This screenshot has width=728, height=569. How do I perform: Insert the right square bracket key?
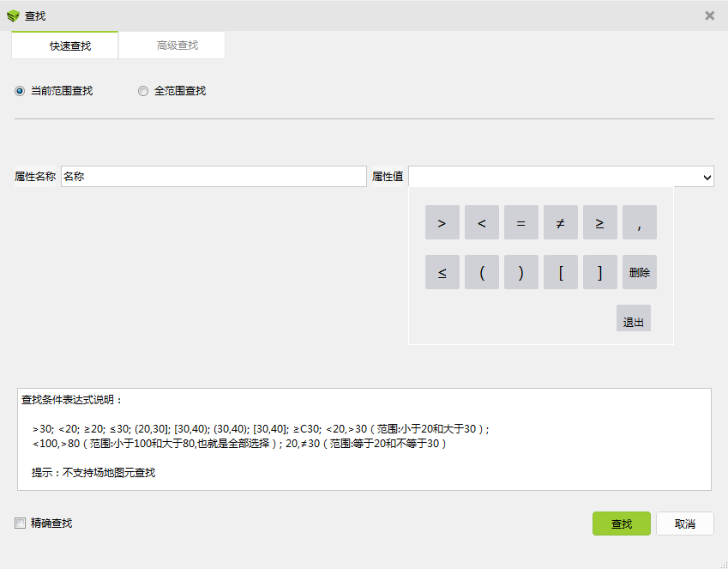(x=600, y=272)
